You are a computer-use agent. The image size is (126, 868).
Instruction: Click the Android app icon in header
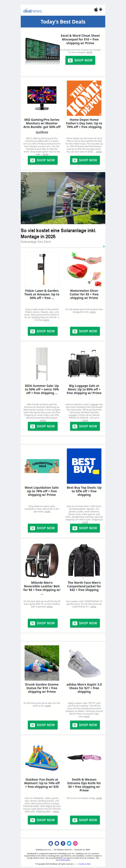tap(101, 9)
